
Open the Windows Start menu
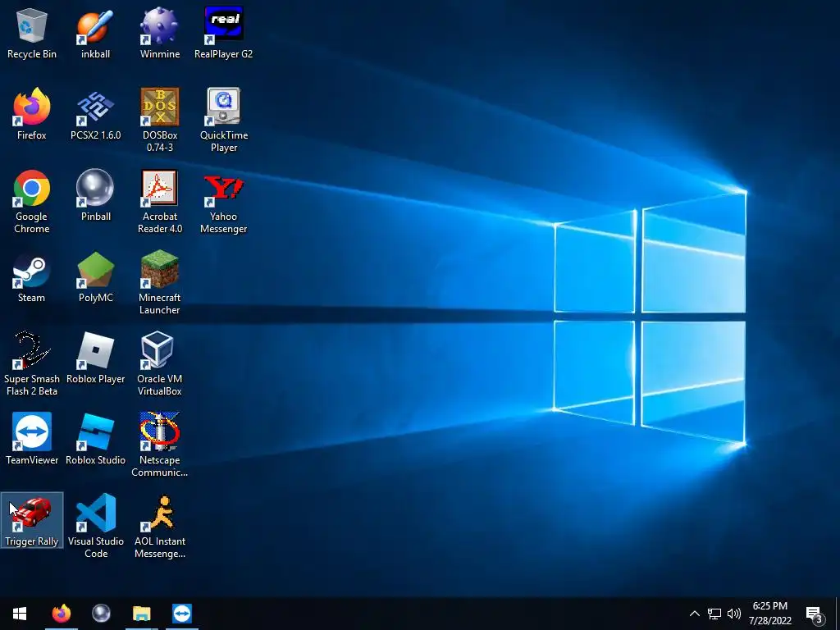(20, 614)
